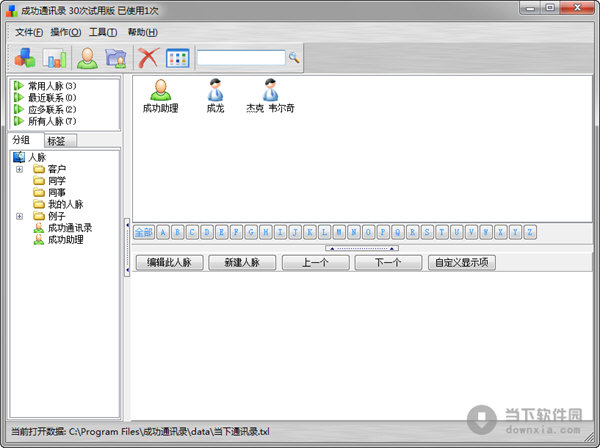Select 应多联系 (2) in the list
Viewport: 600px width, 448px height.
pyautogui.click(x=52, y=109)
